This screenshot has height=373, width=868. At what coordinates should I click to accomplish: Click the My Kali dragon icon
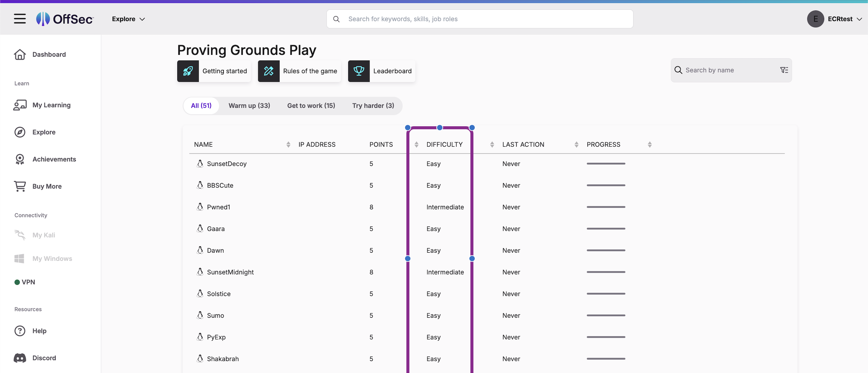coord(20,235)
